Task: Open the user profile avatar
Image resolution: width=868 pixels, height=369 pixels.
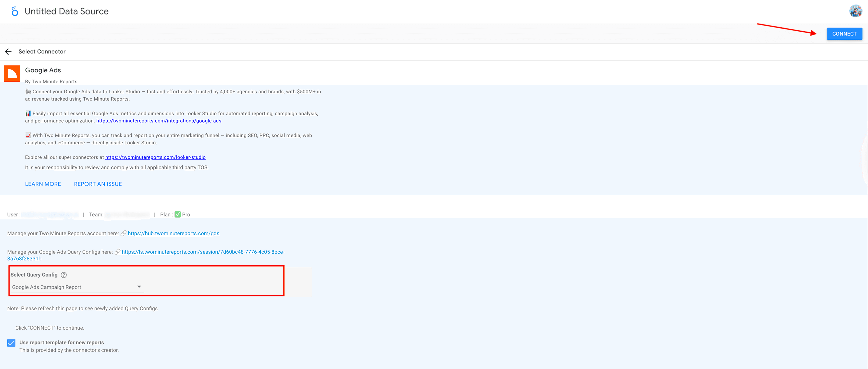Action: pos(855,11)
